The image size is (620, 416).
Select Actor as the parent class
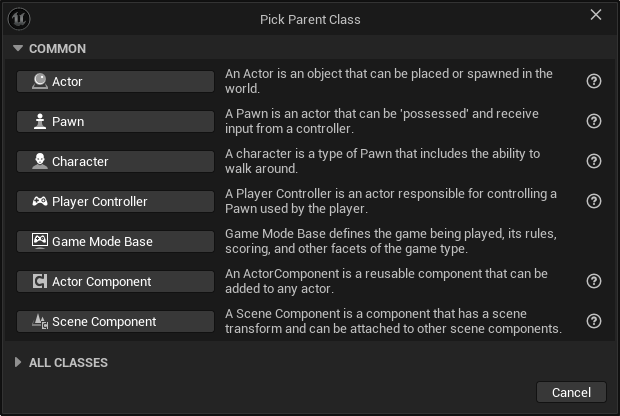pyautogui.click(x=115, y=81)
